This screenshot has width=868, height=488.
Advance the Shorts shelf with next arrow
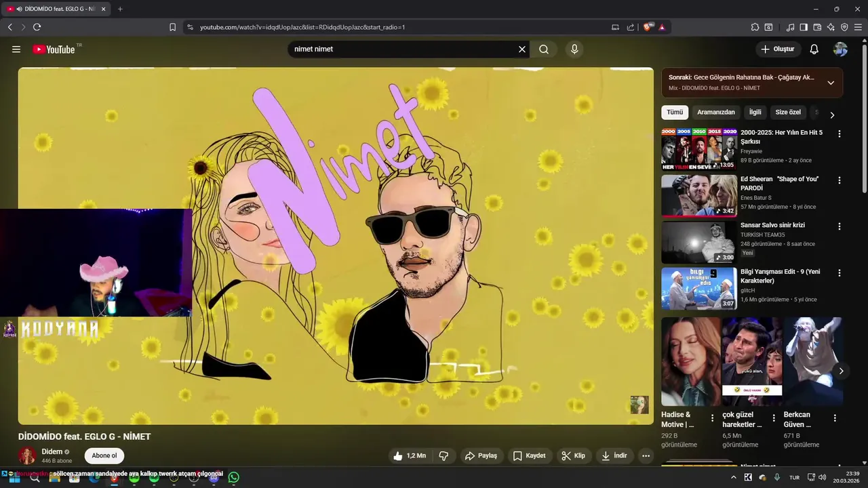click(841, 371)
